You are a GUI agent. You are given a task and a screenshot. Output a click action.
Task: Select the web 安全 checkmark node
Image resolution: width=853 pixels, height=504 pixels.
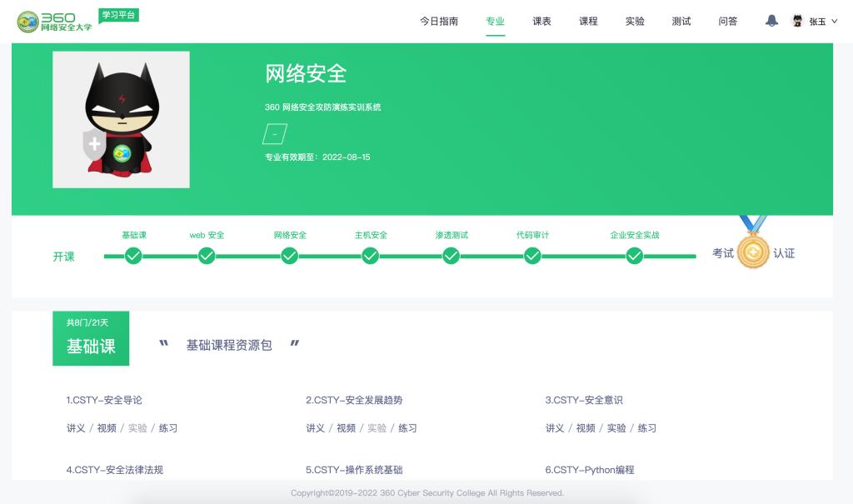[x=207, y=257]
